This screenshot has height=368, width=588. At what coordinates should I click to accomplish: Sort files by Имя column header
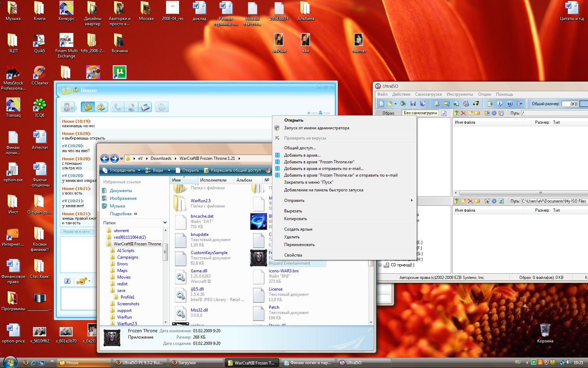pyautogui.click(x=184, y=180)
